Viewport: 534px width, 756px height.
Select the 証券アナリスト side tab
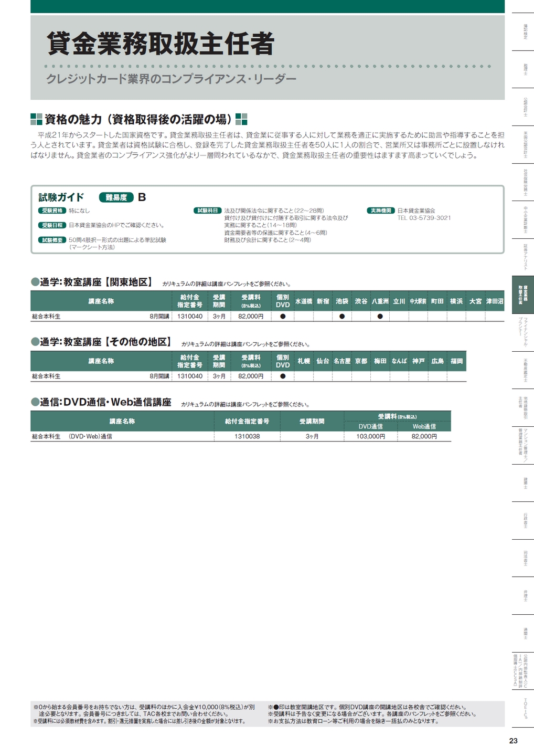point(525,257)
